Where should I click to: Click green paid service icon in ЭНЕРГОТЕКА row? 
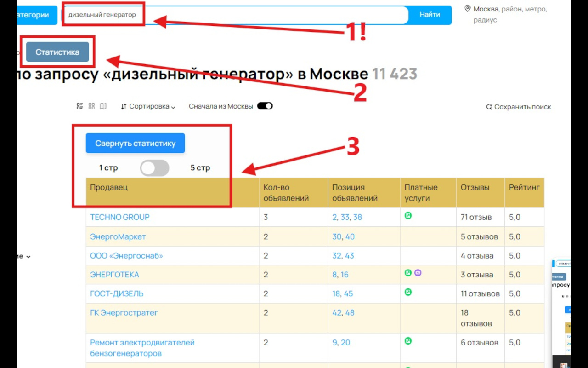pyautogui.click(x=408, y=273)
